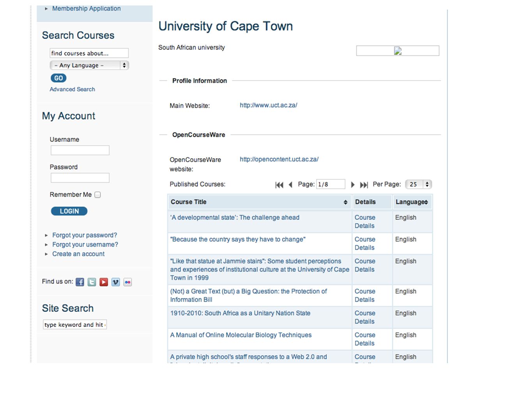This screenshot has height=399, width=532.
Task: Open 1910-2010 South Africa Unitary Nation State course
Action: click(x=240, y=313)
